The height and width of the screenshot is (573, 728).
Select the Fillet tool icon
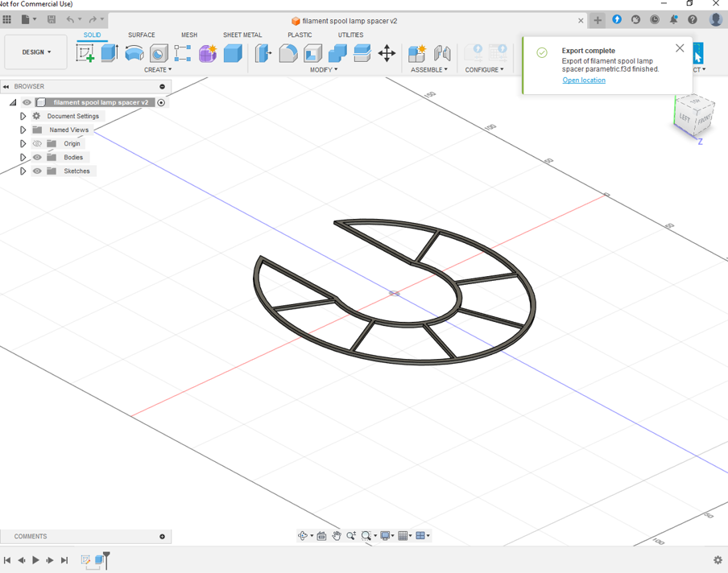(x=287, y=53)
